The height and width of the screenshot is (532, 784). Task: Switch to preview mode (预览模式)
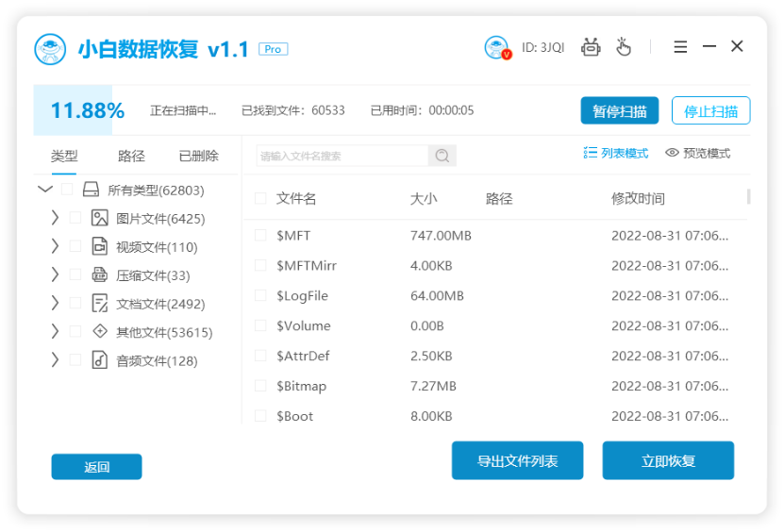coord(697,153)
